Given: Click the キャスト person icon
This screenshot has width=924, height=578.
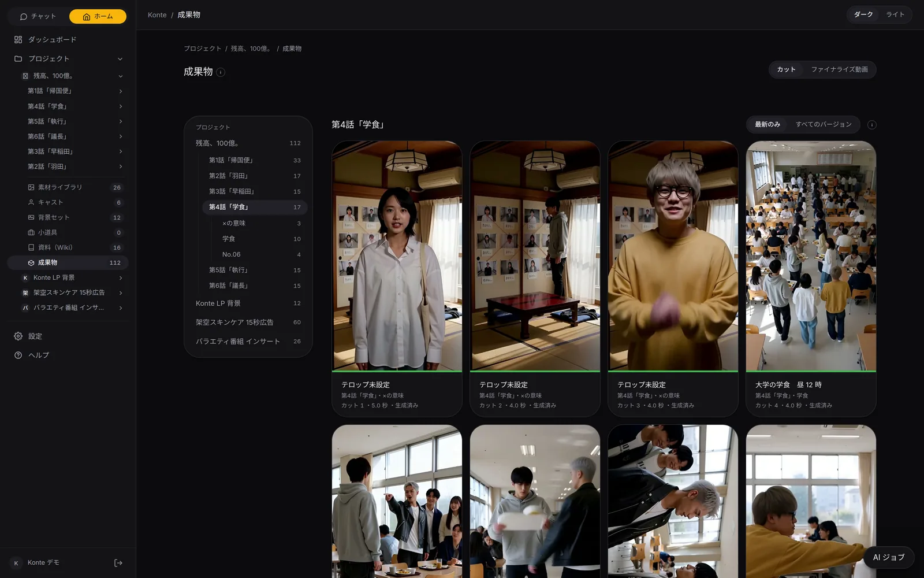Looking at the screenshot, I should click(x=31, y=202).
